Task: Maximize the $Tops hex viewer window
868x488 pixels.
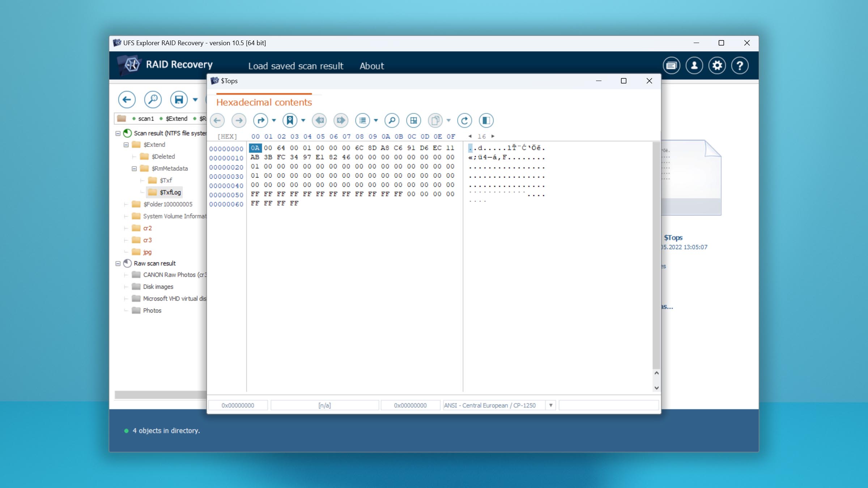Action: point(624,81)
